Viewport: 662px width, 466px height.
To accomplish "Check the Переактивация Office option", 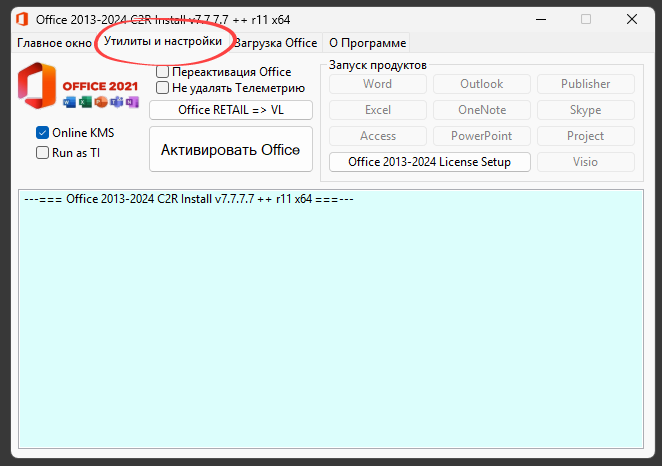I will 163,72.
